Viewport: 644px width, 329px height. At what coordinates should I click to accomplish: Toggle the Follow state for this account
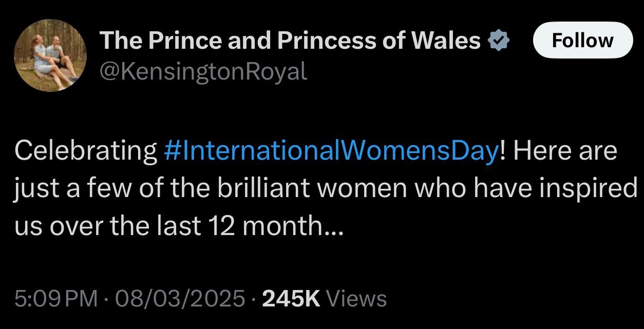coord(582,40)
